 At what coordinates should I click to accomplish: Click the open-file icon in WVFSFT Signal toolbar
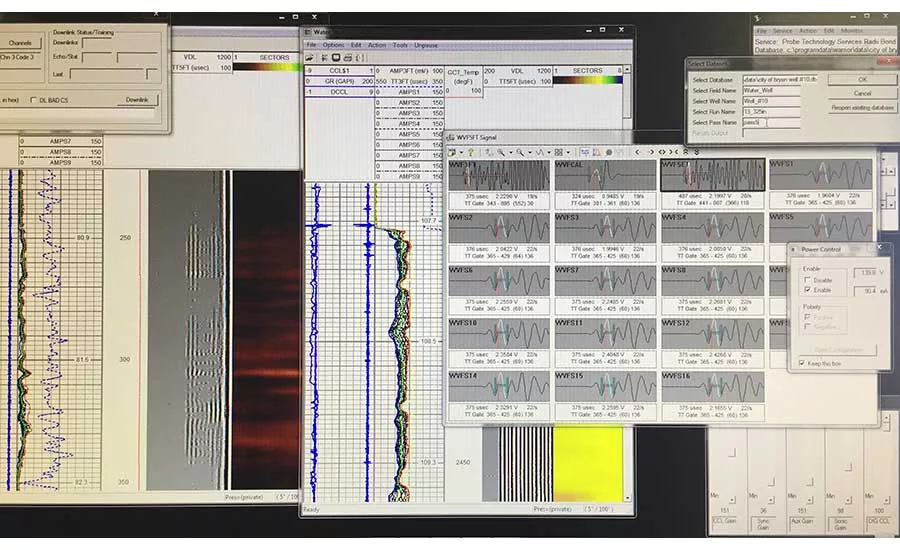(x=452, y=152)
